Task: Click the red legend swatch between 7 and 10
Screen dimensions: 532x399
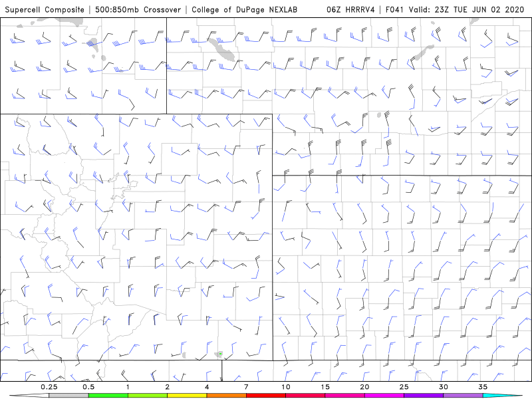Action: (x=266, y=396)
